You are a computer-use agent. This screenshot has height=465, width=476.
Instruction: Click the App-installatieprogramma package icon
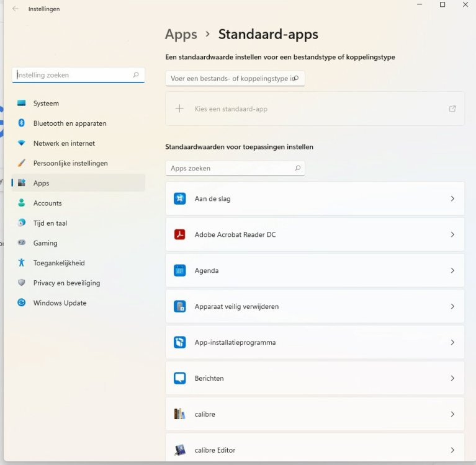click(x=180, y=342)
